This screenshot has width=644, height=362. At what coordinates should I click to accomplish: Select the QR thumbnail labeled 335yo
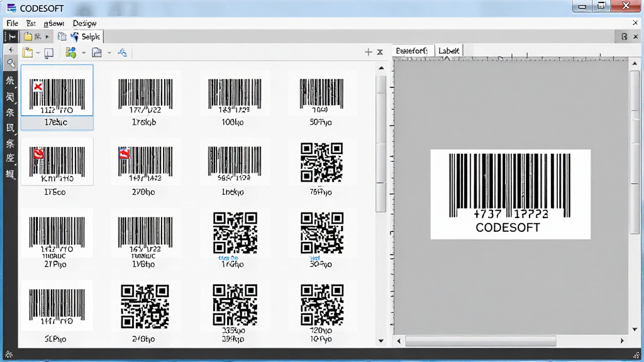pos(235,305)
